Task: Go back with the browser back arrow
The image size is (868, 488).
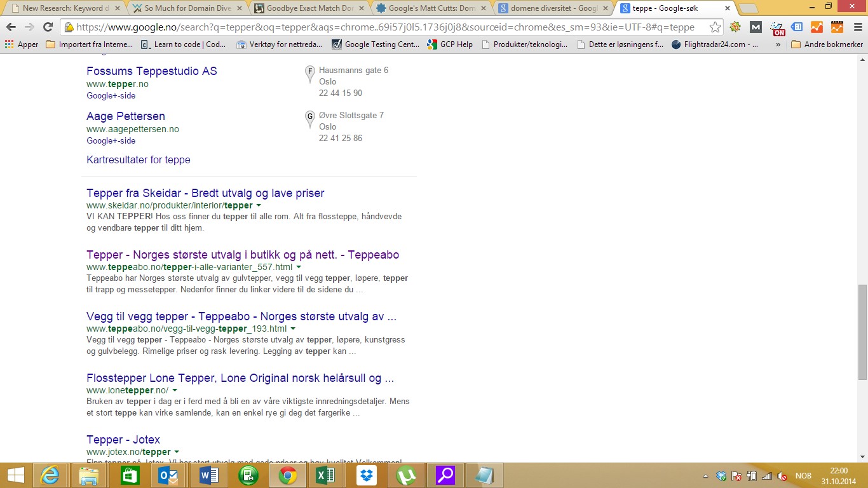Action: (x=11, y=27)
